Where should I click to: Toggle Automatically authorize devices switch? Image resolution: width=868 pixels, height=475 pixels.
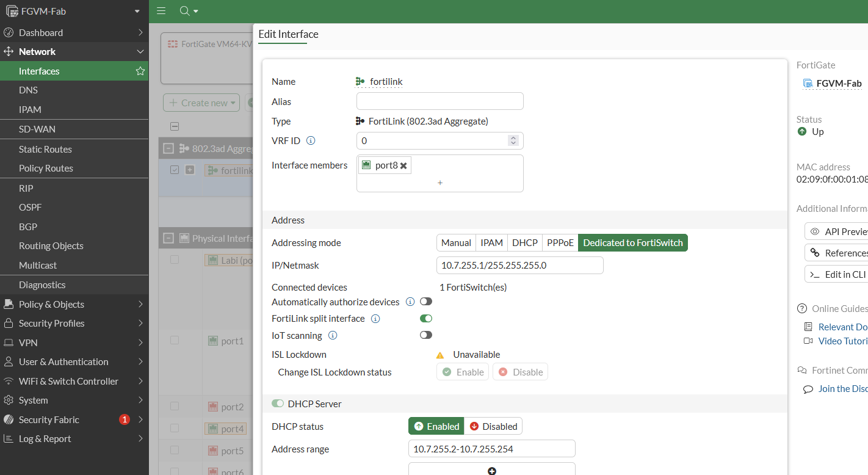426,302
